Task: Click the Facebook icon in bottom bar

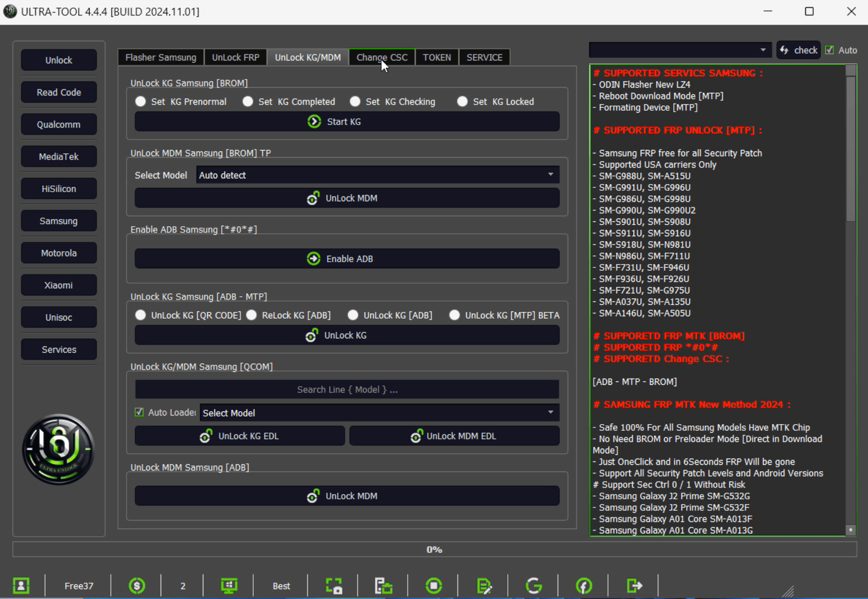Action: pos(584,586)
